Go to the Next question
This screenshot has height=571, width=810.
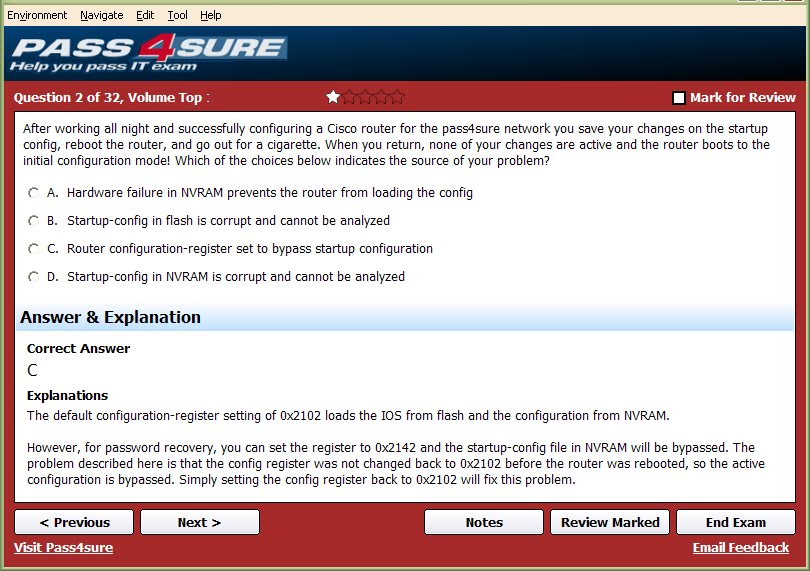click(x=200, y=522)
